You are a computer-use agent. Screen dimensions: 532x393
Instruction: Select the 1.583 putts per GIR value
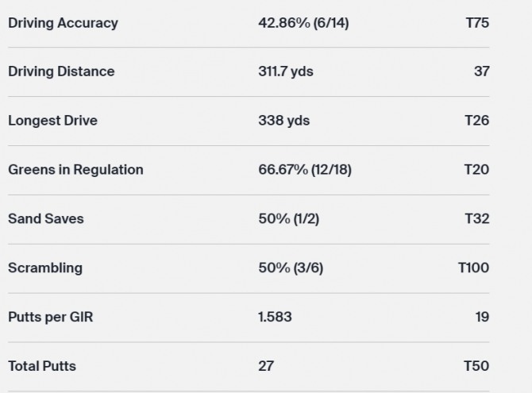(275, 318)
